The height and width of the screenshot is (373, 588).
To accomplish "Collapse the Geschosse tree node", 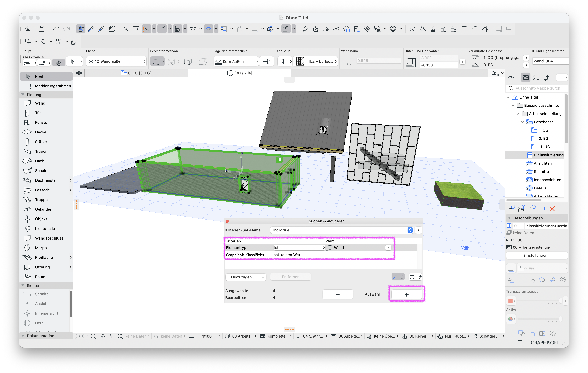I will 523,122.
